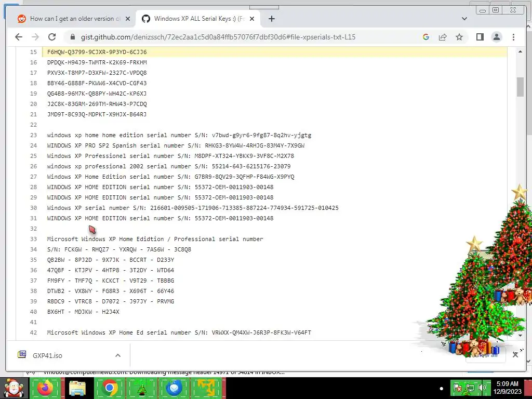Click the '47QBF - KTJPV - 4HTP8' line
This screenshot has height=399, width=532.
(111, 270)
